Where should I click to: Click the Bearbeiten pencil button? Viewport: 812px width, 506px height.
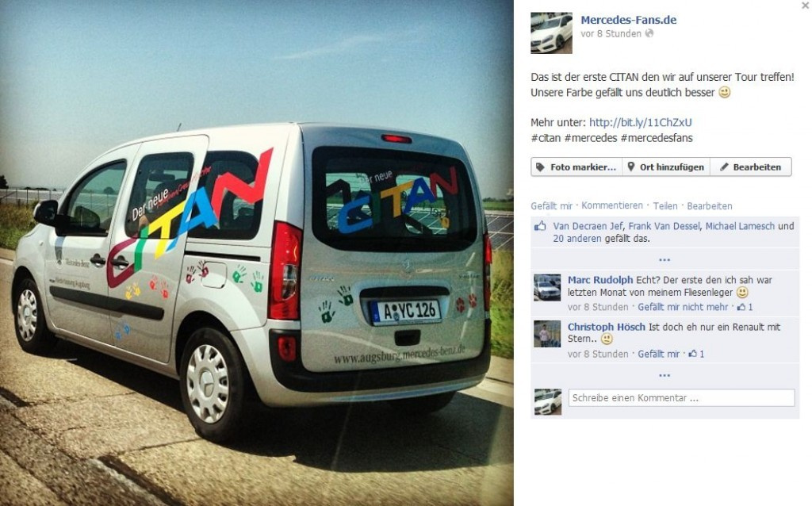pos(750,167)
